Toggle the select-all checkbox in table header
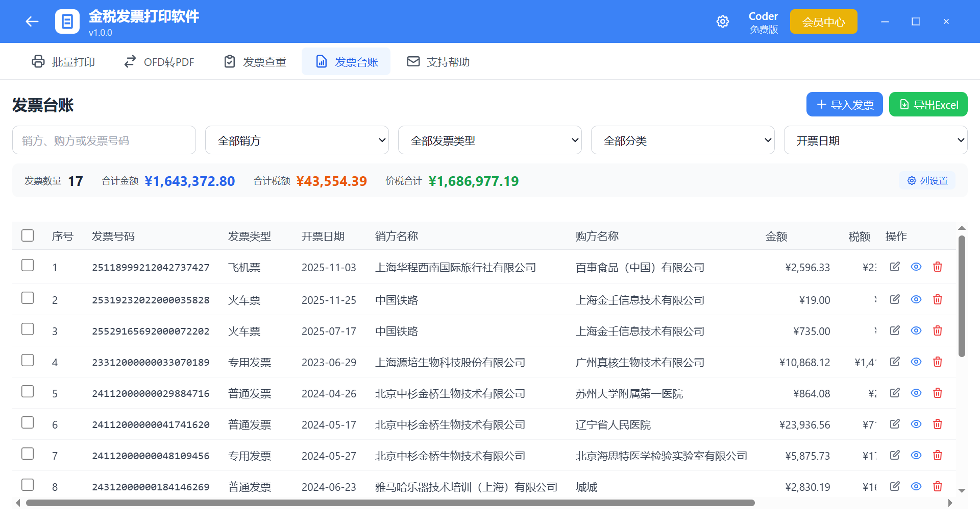The height and width of the screenshot is (521, 980). coord(28,235)
